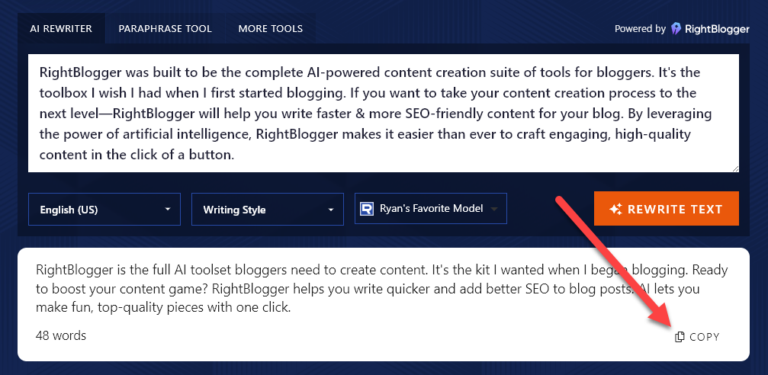Open the Ryan's Favorite Model selector
Image resolution: width=768 pixels, height=375 pixels.
pos(431,209)
